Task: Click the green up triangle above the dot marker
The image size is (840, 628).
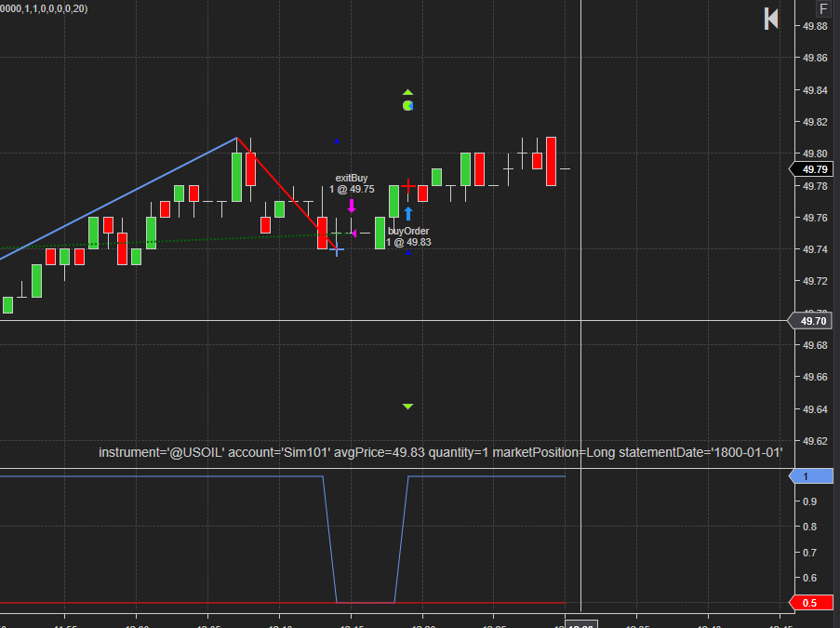Action: (407, 93)
